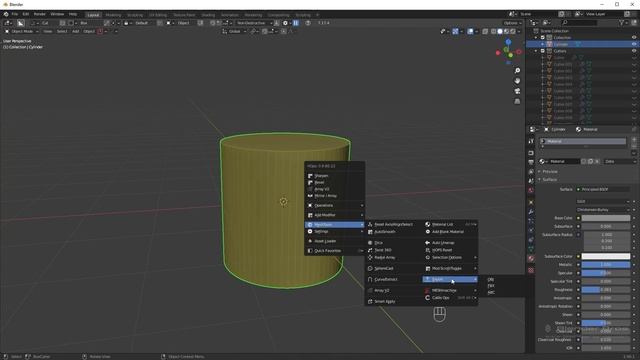
Task: Click the blue pause icon in tool header
Action: click(x=296, y=23)
